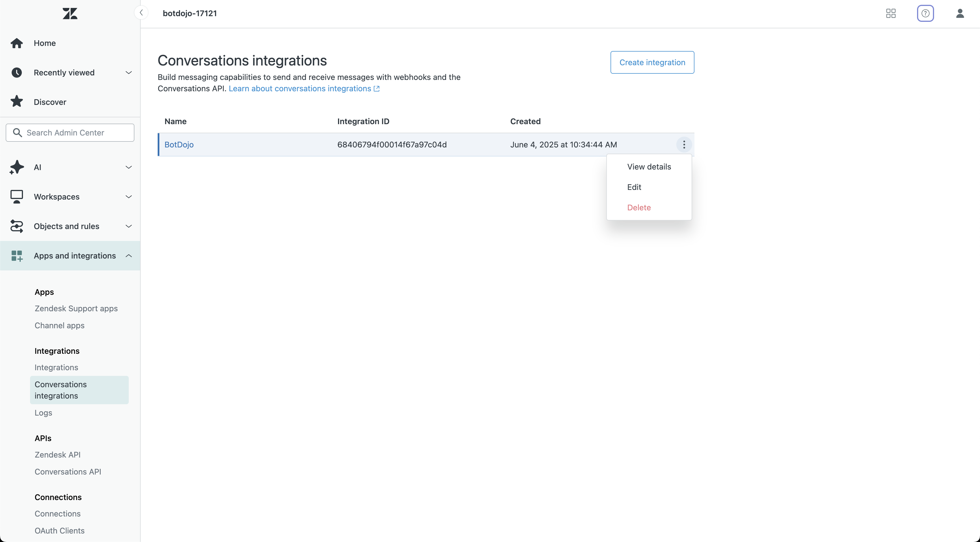Click the APIs section heading in sidebar
The image size is (980, 542).
43,438
